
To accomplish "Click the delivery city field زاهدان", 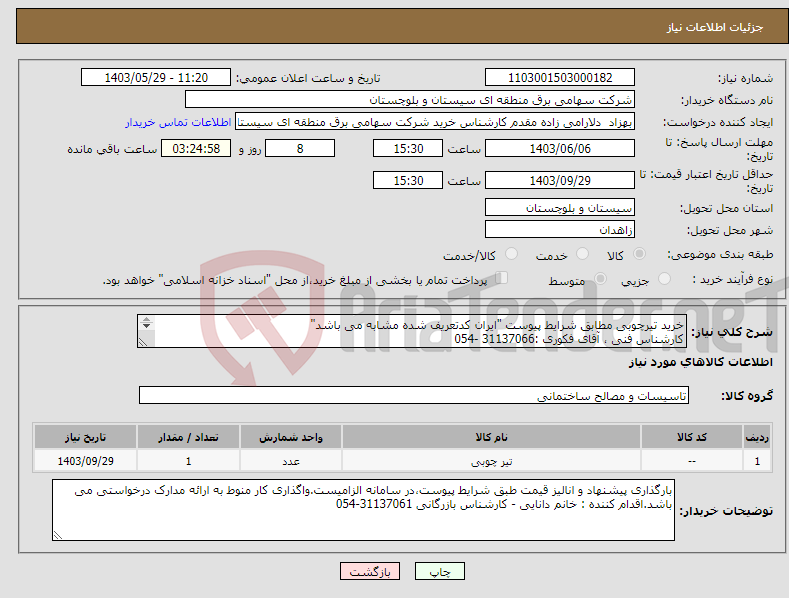I will (560, 230).
